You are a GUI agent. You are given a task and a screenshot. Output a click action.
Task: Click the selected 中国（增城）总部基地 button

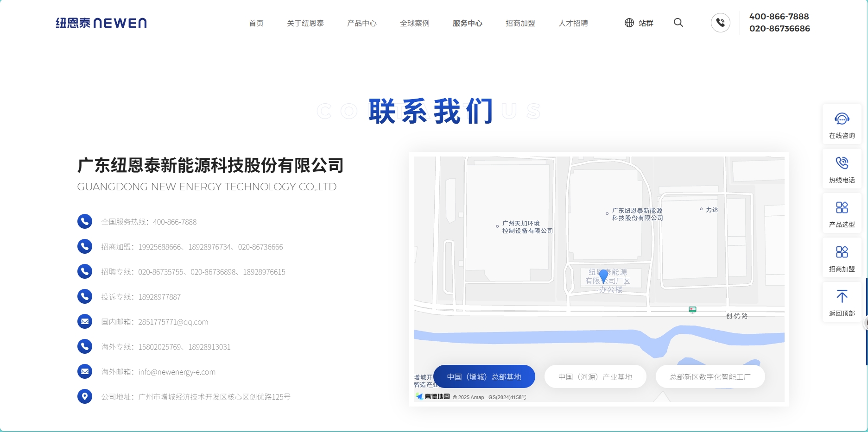tap(485, 376)
